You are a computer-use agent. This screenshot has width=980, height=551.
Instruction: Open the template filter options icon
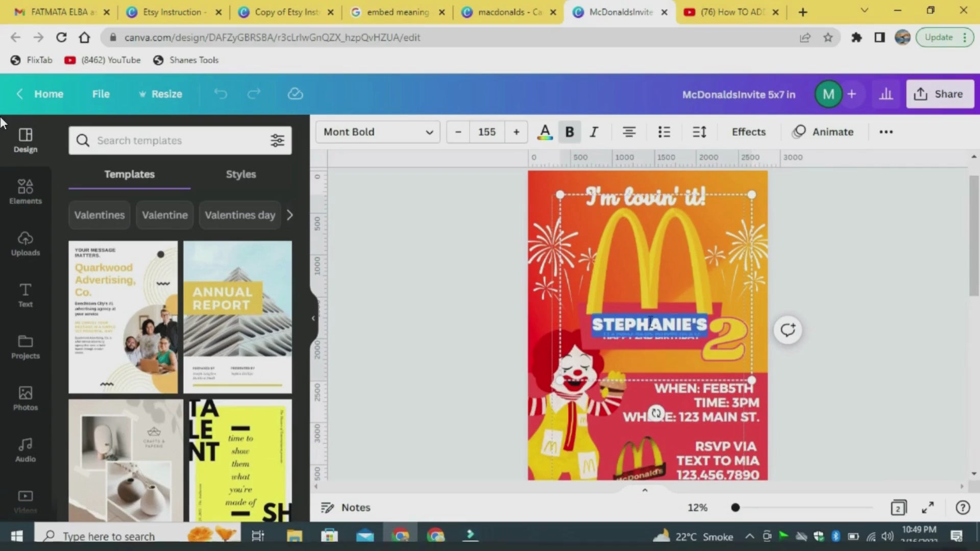[277, 140]
